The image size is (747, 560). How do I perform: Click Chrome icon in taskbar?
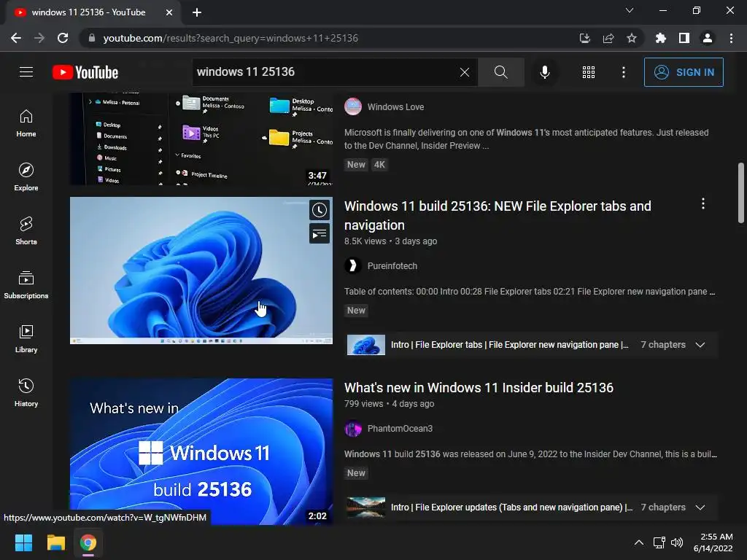[x=88, y=542]
